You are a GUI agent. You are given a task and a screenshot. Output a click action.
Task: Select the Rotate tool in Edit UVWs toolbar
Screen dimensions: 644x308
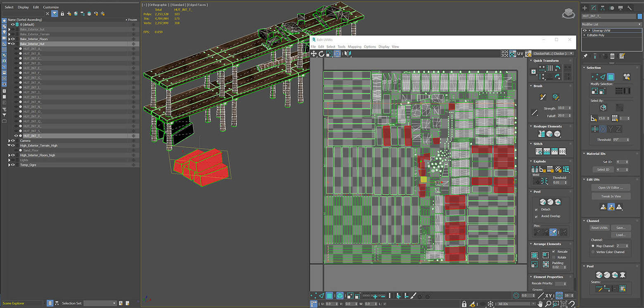[322, 54]
